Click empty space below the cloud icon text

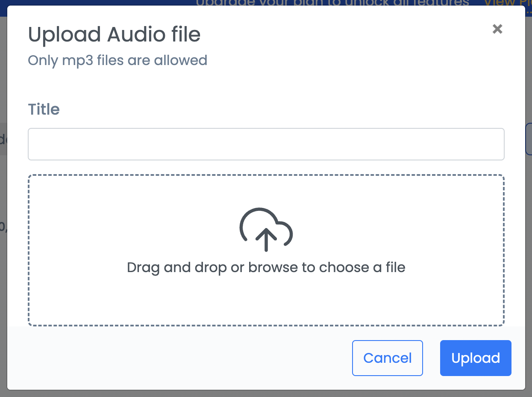[x=266, y=299]
